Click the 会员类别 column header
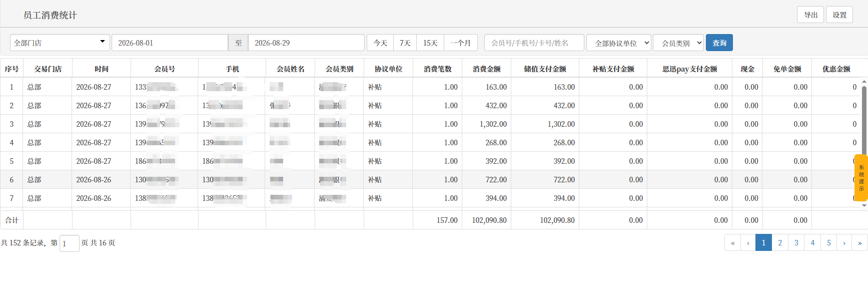This screenshot has width=868, height=298. tap(340, 69)
